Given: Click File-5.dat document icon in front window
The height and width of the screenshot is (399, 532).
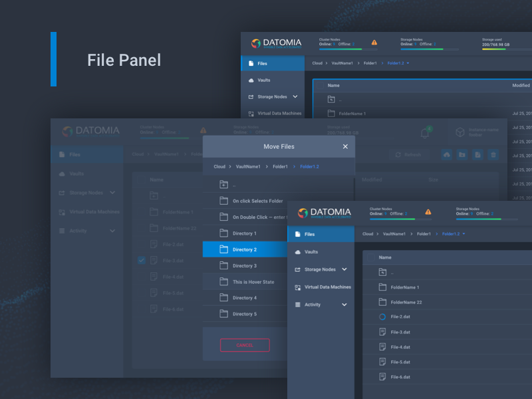Looking at the screenshot, I should pyautogui.click(x=382, y=362).
